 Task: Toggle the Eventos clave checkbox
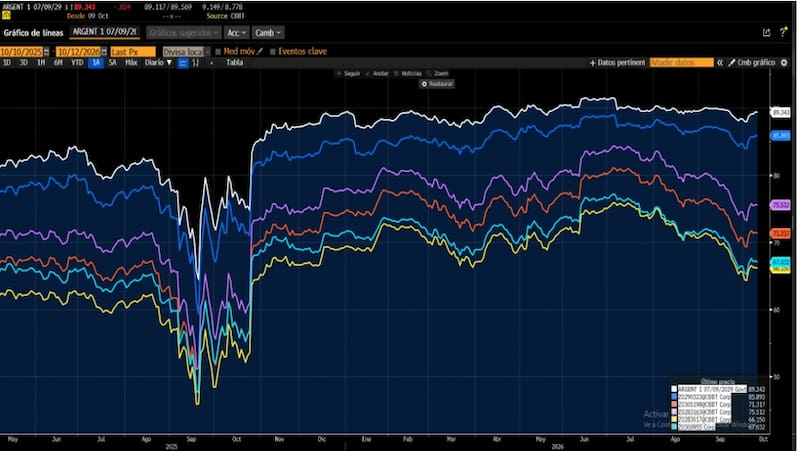click(x=272, y=52)
